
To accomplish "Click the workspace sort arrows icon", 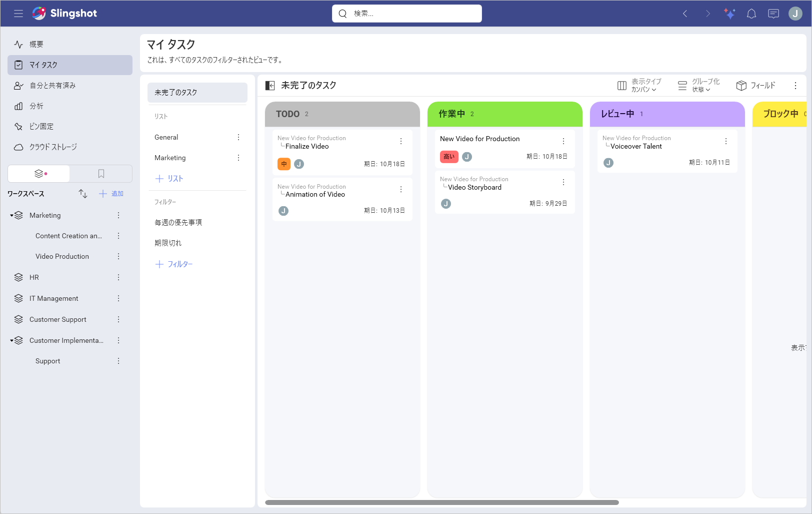I will click(x=82, y=194).
